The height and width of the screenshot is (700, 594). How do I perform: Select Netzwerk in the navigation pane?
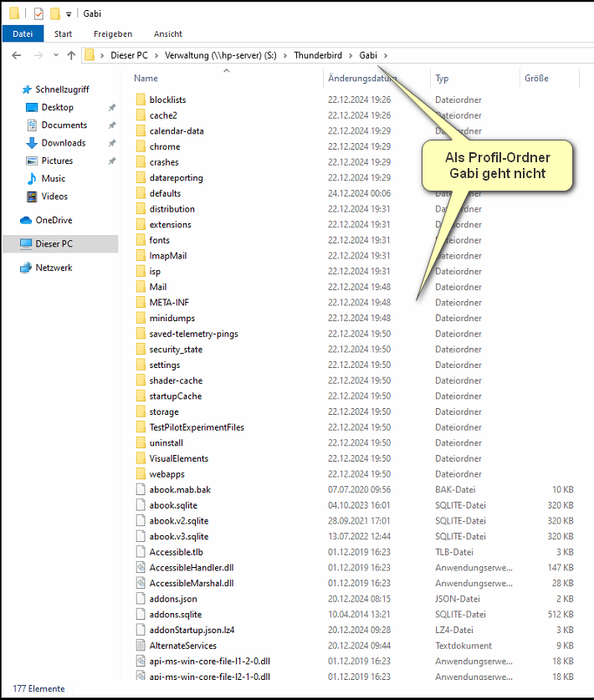pyautogui.click(x=54, y=268)
